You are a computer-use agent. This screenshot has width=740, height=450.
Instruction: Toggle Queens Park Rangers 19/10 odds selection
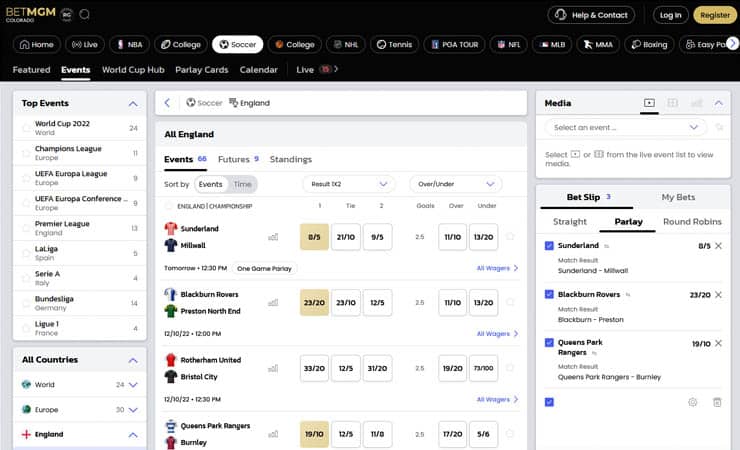click(314, 434)
